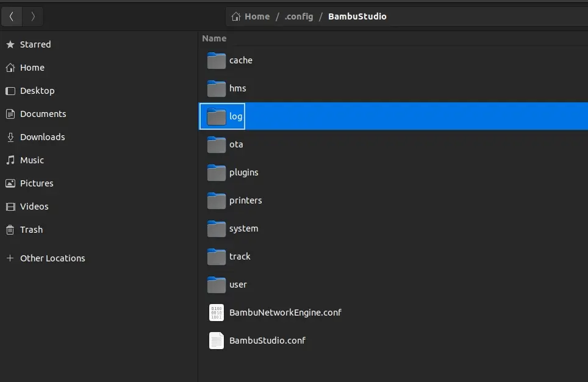588x382 pixels.
Task: Open Other Locations label in the sidebar
Action: (53, 258)
